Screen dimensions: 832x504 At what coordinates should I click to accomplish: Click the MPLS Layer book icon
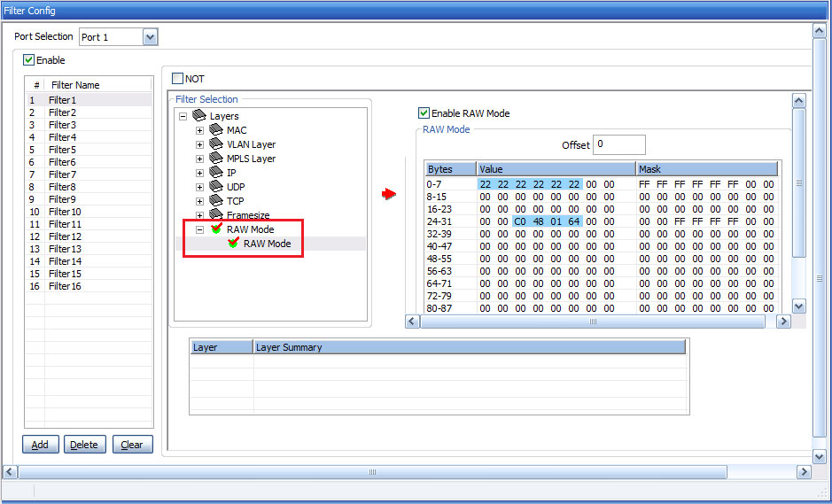(x=216, y=158)
